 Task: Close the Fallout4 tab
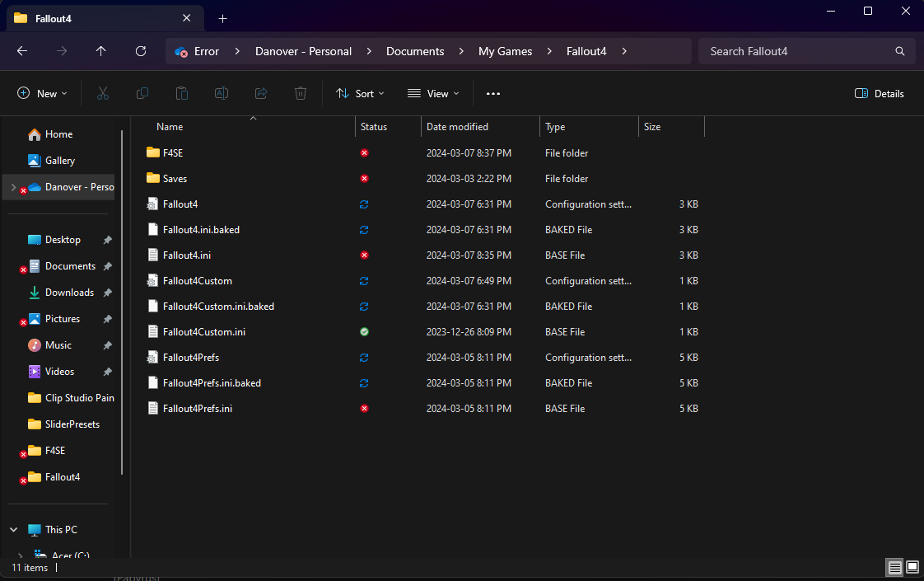(187, 18)
